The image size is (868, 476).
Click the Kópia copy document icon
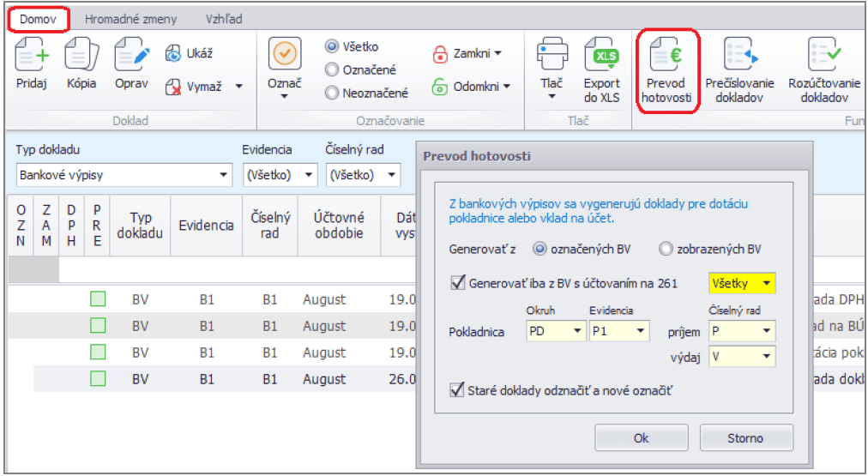[81, 57]
